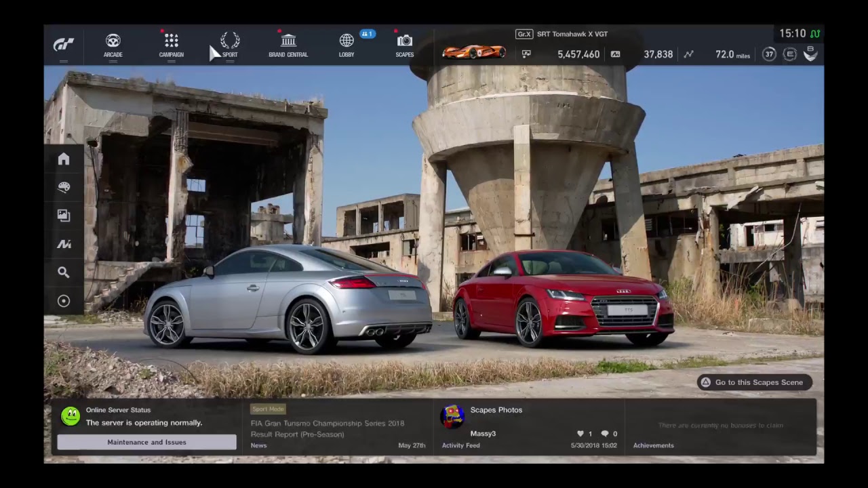868x488 pixels.
Task: Open the gallery image icon in sidebar
Action: point(64,216)
